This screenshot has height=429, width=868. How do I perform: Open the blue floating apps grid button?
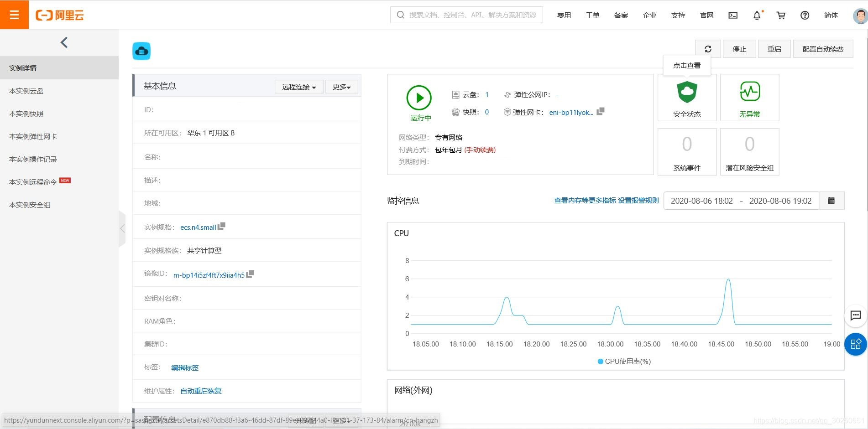coord(856,344)
